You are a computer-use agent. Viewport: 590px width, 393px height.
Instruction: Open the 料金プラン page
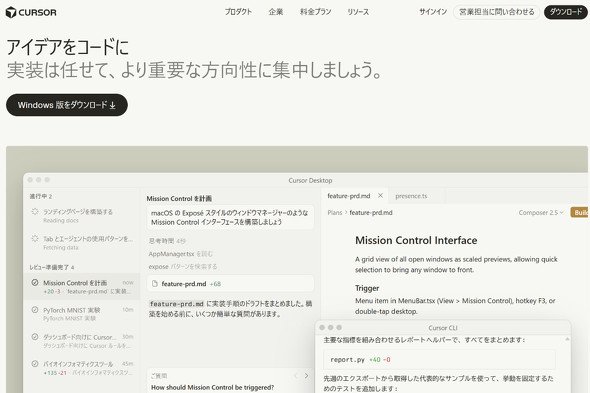[x=316, y=12]
